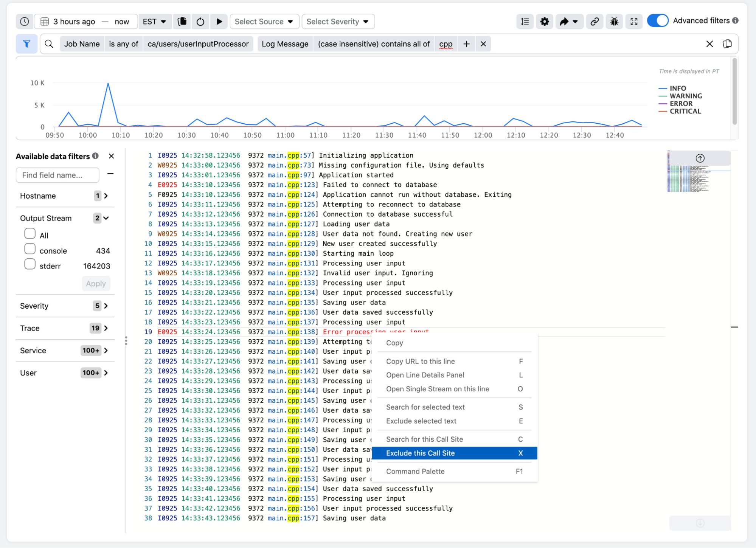The width and height of the screenshot is (756, 548).
Task: Refresh the logs with the reload icon
Action: [x=200, y=21]
